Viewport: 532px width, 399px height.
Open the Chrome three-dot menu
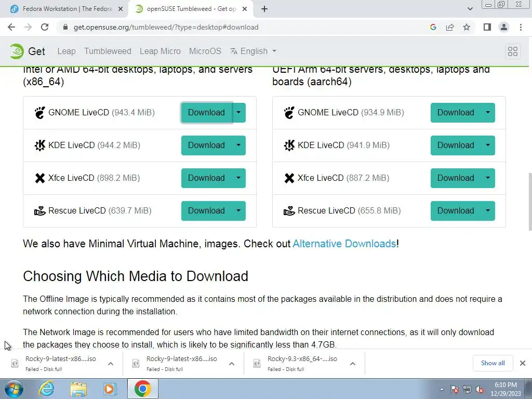point(521,27)
